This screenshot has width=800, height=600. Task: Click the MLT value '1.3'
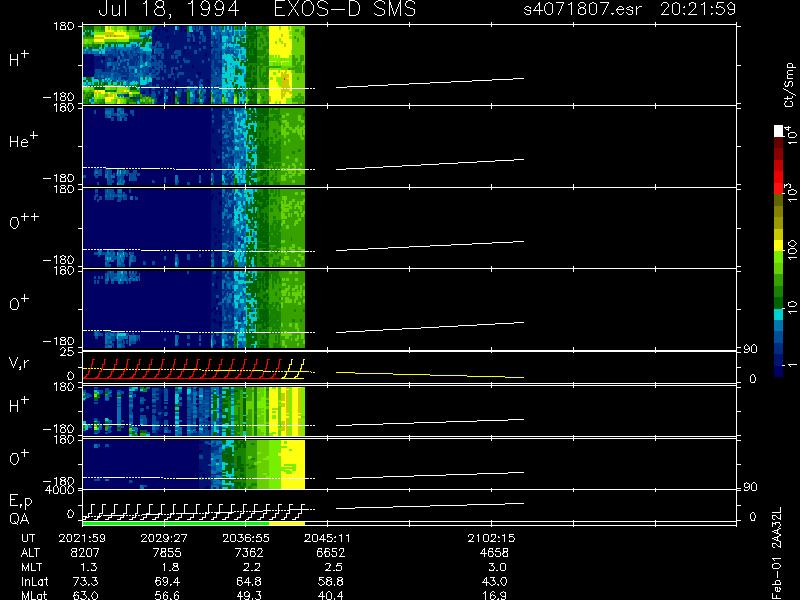88,567
